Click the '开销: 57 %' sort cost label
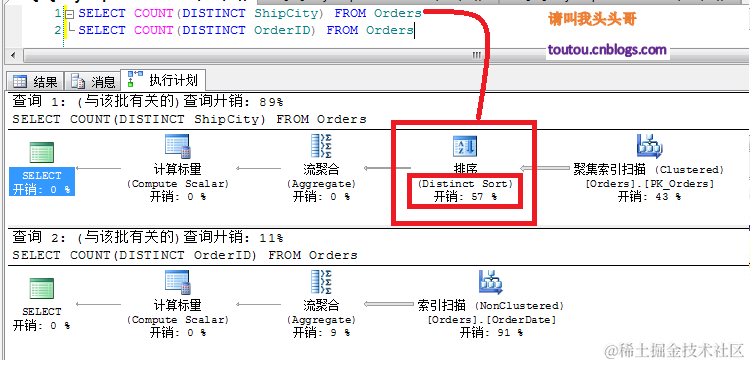 click(x=465, y=197)
